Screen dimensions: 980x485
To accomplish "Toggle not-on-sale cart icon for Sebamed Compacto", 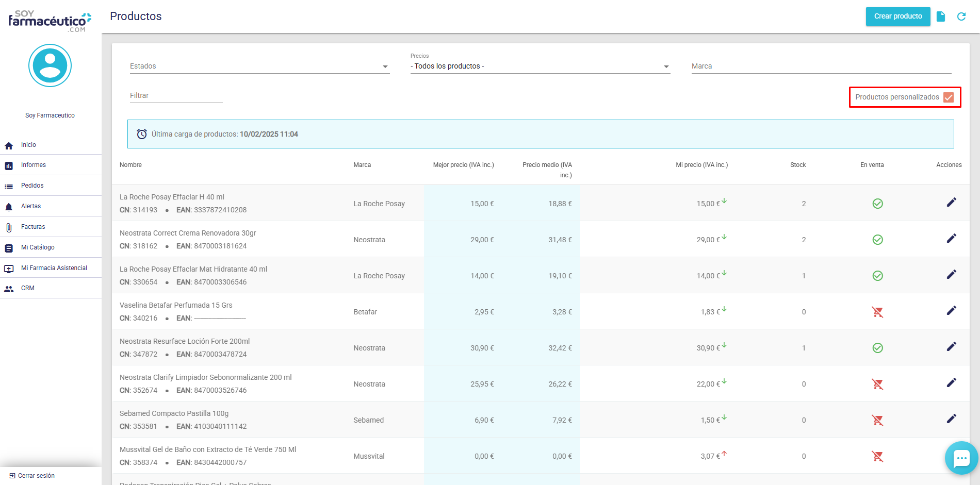I will [x=877, y=420].
